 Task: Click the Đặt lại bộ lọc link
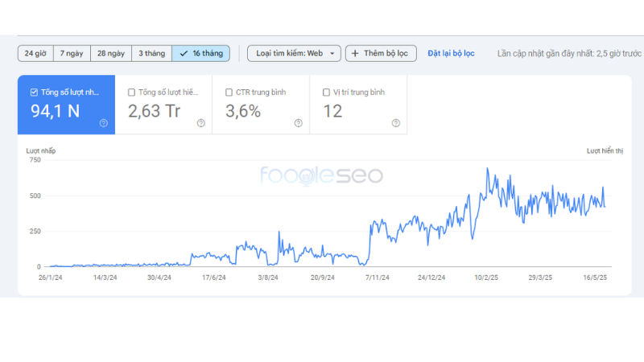point(451,53)
